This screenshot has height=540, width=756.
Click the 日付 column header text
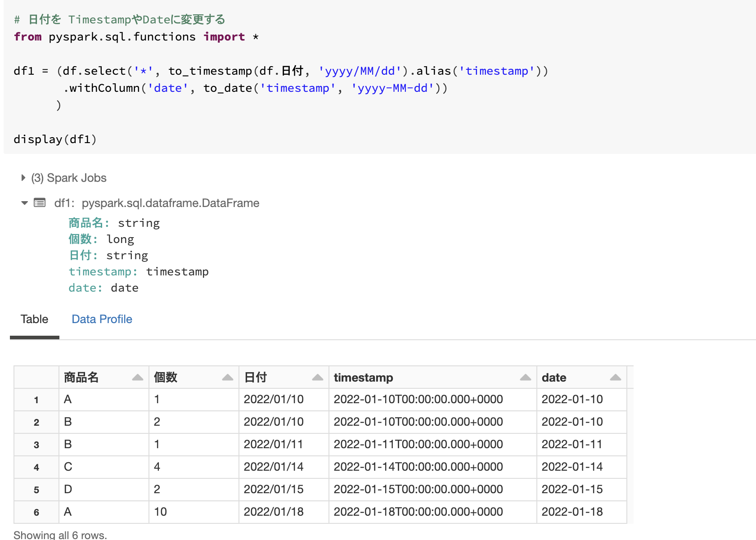pos(256,378)
